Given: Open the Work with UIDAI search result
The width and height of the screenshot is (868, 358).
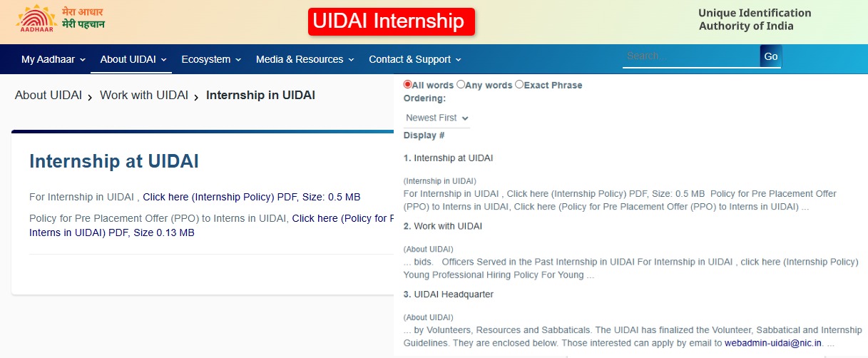Looking at the screenshot, I should coord(448,226).
